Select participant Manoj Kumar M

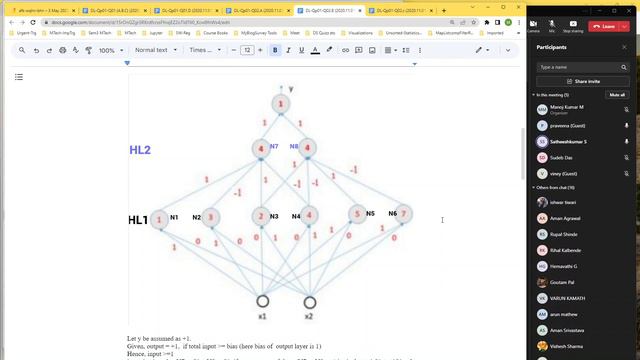pyautogui.click(x=583, y=109)
